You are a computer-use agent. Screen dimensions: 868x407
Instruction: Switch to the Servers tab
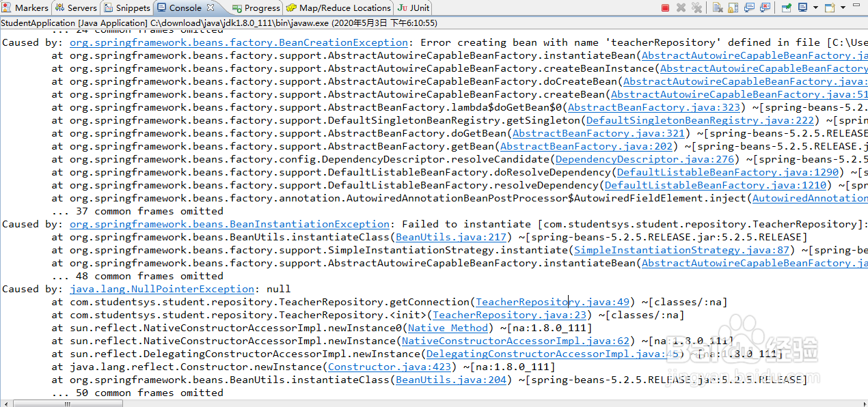point(76,8)
